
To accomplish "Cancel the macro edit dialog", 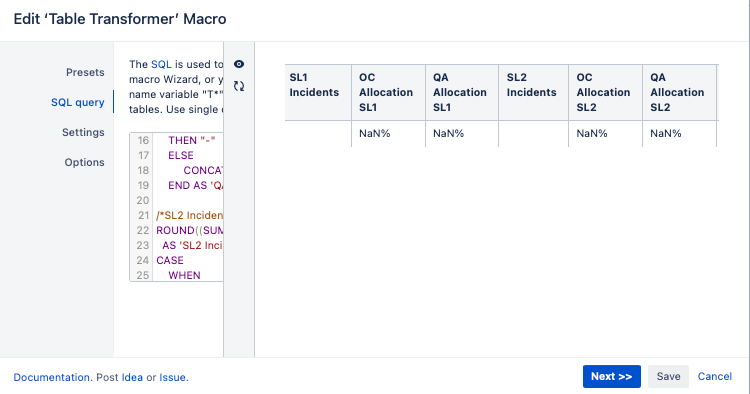I will coord(715,376).
